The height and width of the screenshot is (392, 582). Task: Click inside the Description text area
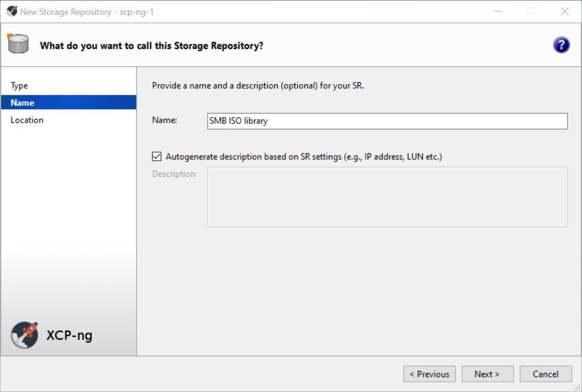click(387, 197)
